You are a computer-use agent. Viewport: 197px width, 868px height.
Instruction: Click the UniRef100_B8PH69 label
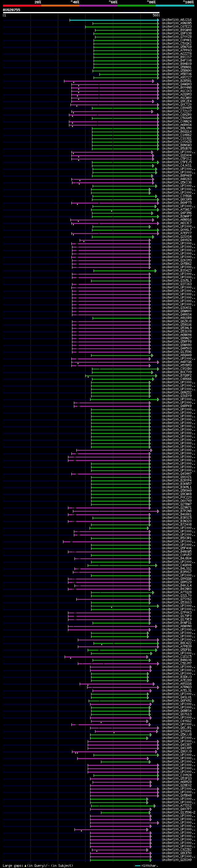click(x=177, y=176)
